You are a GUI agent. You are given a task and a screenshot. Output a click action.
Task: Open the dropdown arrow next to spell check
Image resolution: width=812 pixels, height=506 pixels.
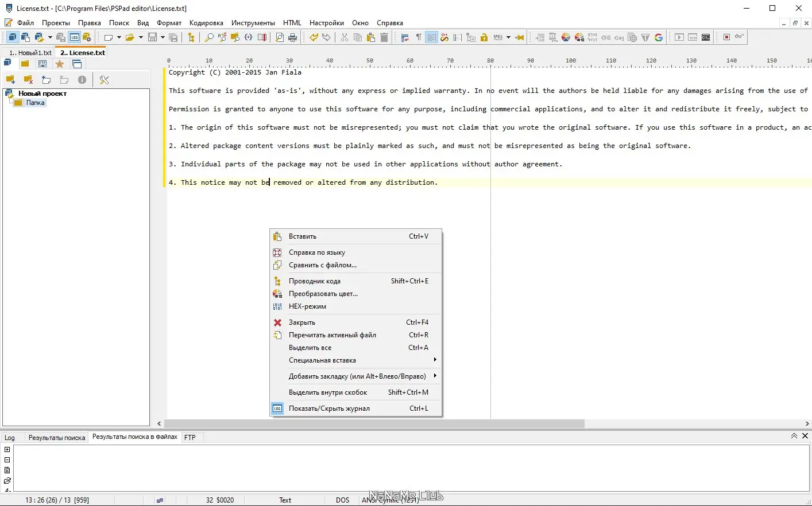[508, 37]
